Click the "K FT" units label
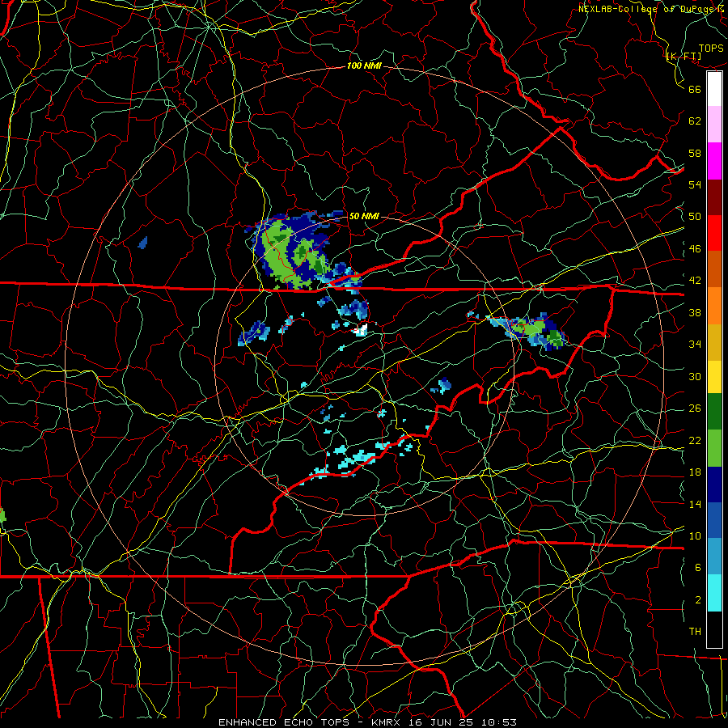The width and height of the screenshot is (728, 728). click(684, 57)
